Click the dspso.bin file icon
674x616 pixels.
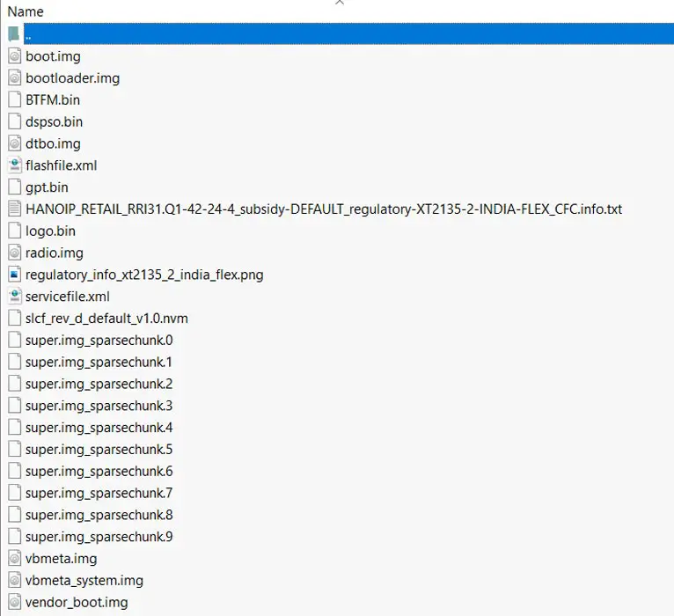(15, 121)
